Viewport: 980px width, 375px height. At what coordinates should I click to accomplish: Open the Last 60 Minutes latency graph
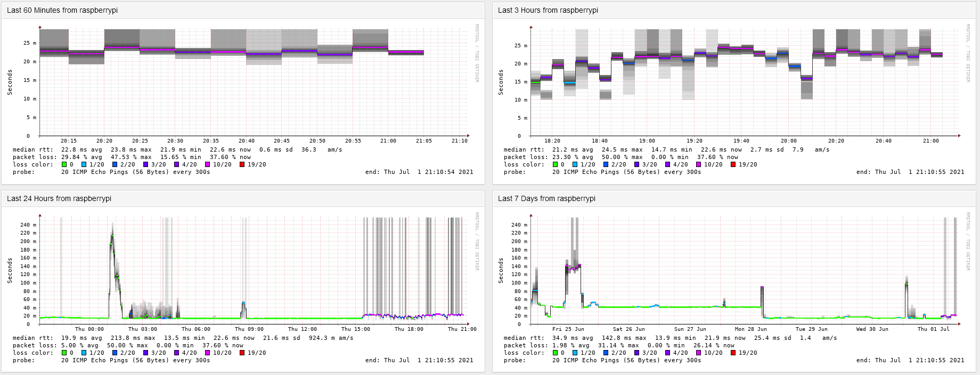(253, 82)
